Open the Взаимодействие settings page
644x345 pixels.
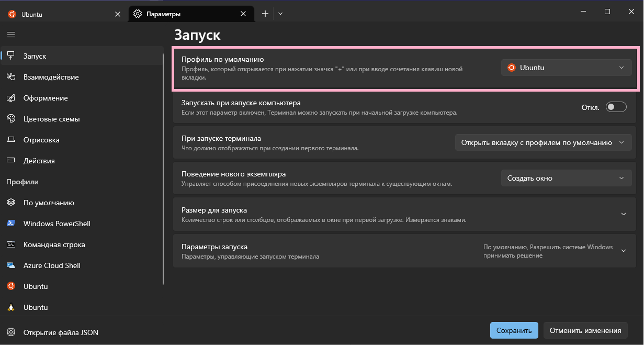tap(83, 77)
